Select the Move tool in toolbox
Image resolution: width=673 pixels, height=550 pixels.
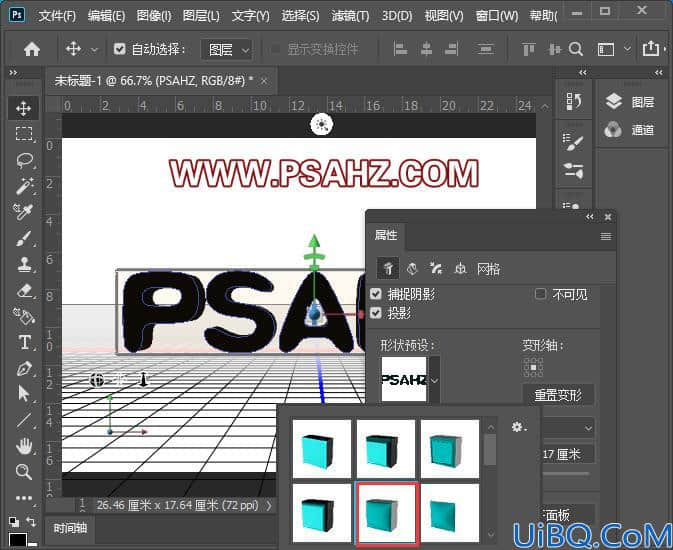[23, 109]
